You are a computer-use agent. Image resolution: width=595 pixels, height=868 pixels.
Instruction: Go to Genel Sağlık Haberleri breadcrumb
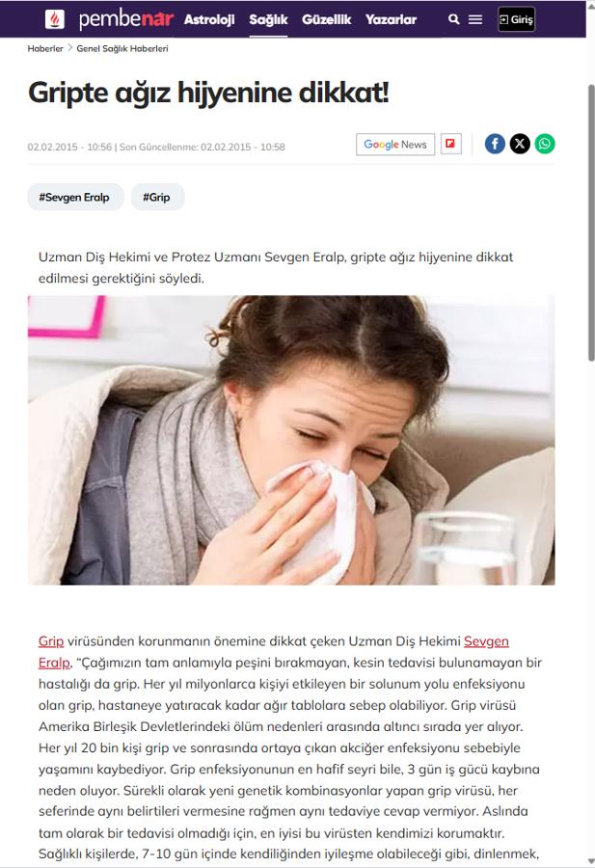click(x=122, y=49)
